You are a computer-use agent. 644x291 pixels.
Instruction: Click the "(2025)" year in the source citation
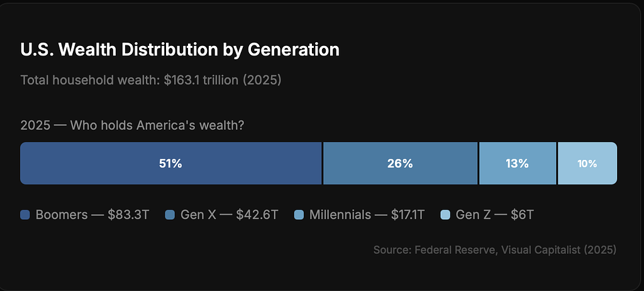point(600,250)
